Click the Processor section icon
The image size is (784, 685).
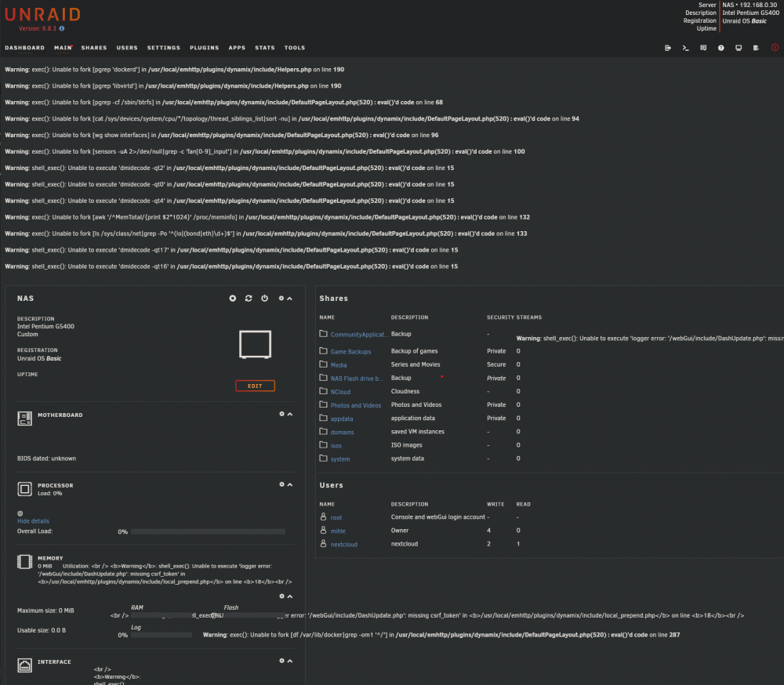24,489
